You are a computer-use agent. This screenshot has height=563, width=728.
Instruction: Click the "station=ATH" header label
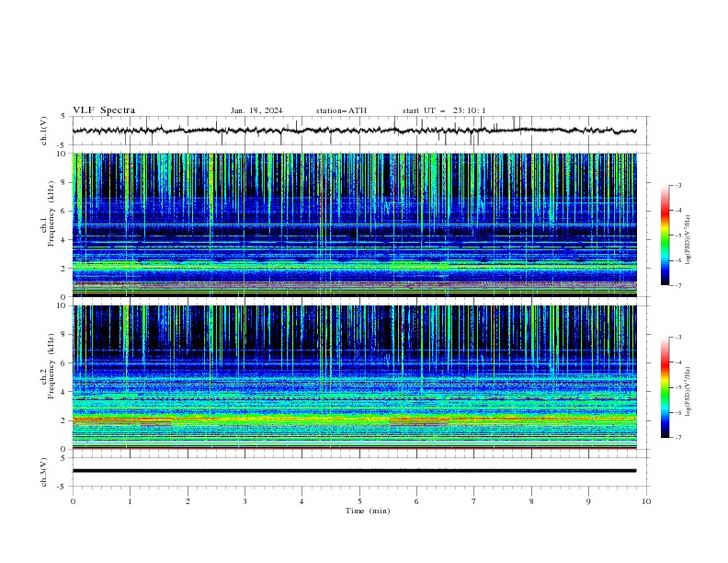(341, 110)
